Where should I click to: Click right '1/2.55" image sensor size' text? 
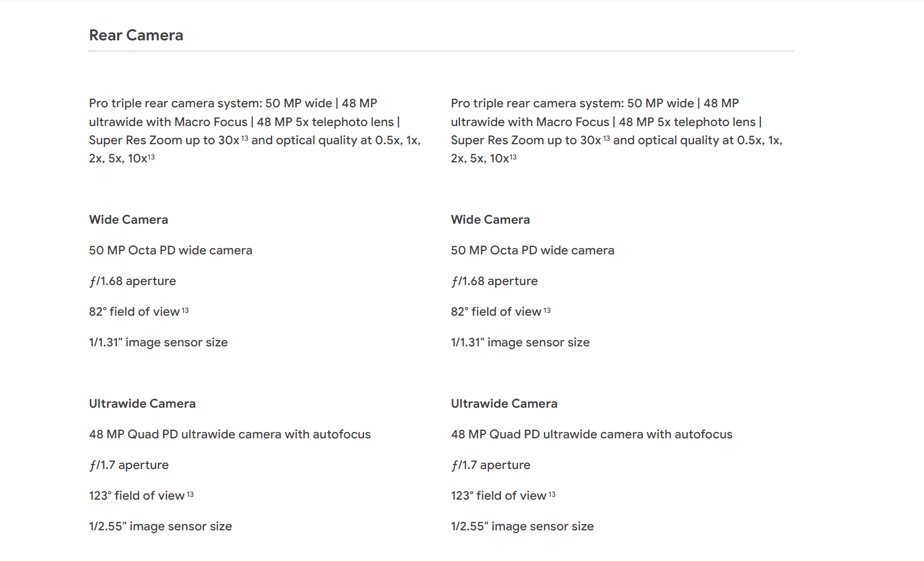[x=522, y=526]
